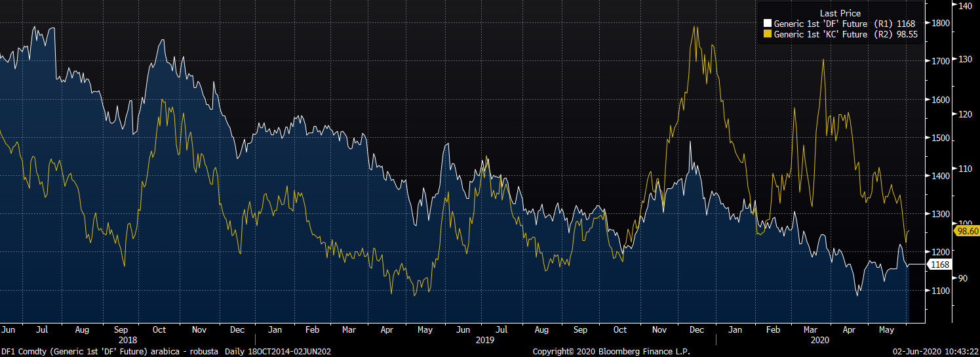Click the 1800 label on the R1 axis

click(941, 23)
